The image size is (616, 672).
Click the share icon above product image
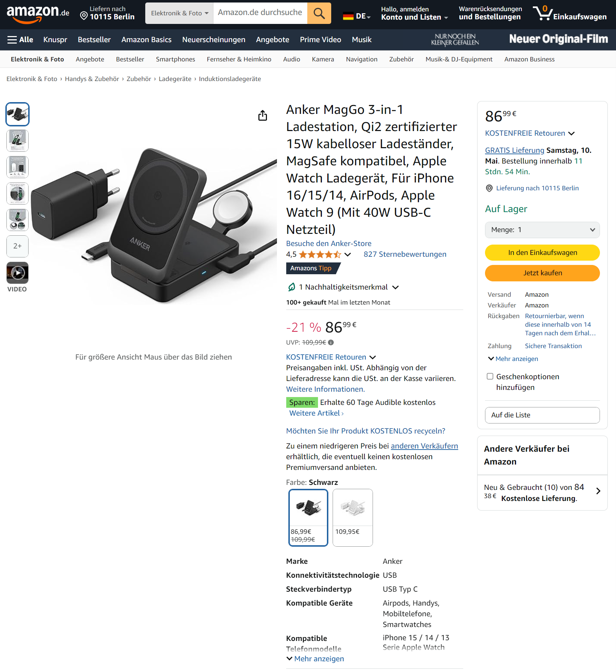tap(263, 115)
